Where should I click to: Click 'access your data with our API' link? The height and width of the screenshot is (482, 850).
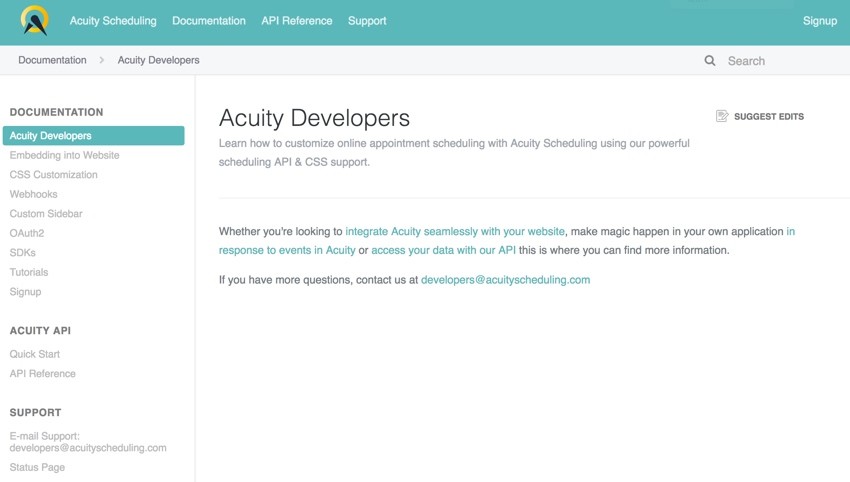(443, 250)
